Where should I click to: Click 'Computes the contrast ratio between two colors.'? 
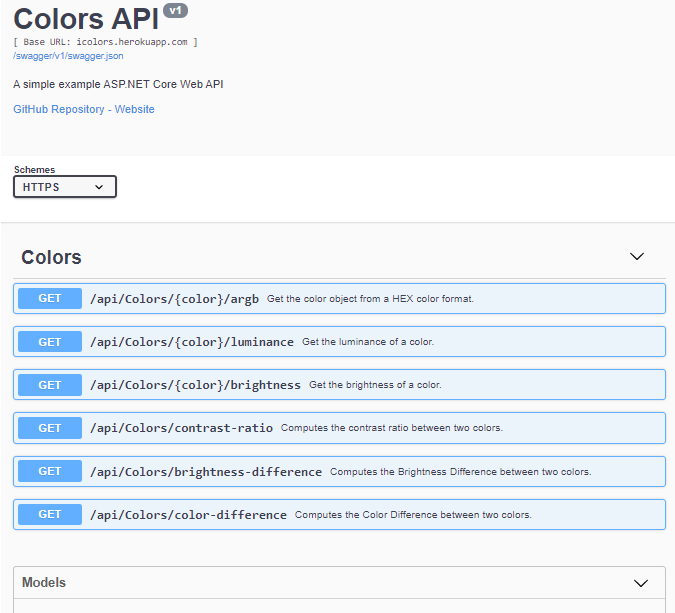coord(392,428)
